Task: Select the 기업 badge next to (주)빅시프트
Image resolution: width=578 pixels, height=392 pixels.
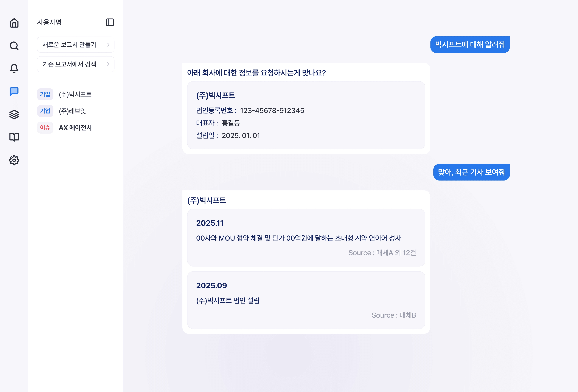Action: tap(45, 94)
